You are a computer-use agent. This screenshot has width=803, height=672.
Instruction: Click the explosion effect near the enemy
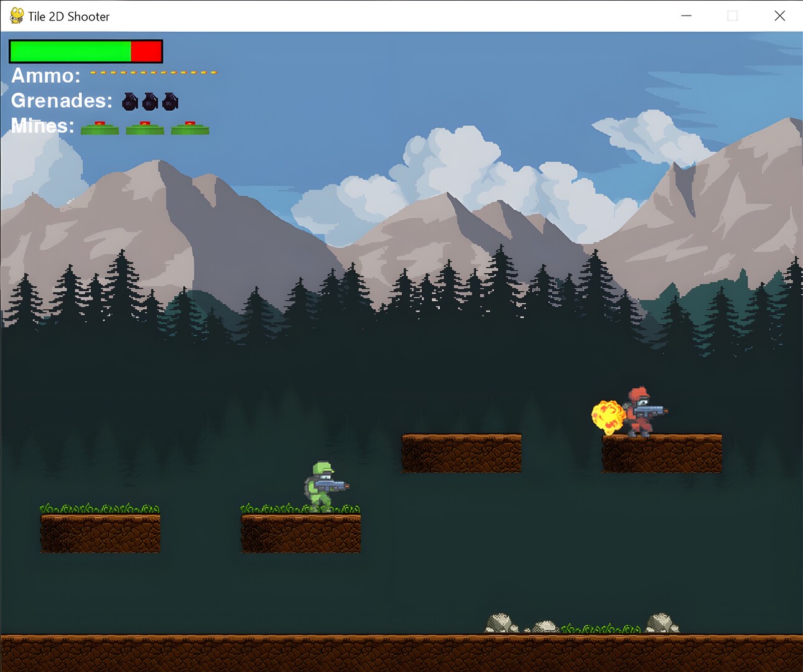[608, 416]
